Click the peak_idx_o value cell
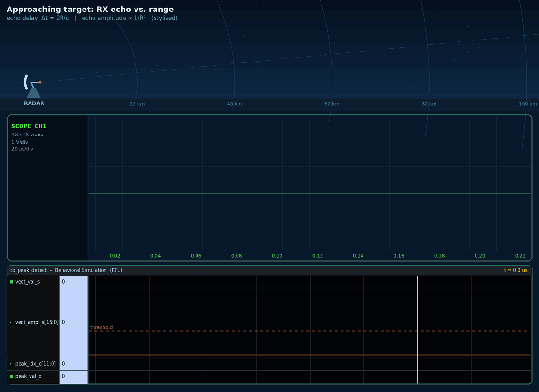 (73, 364)
